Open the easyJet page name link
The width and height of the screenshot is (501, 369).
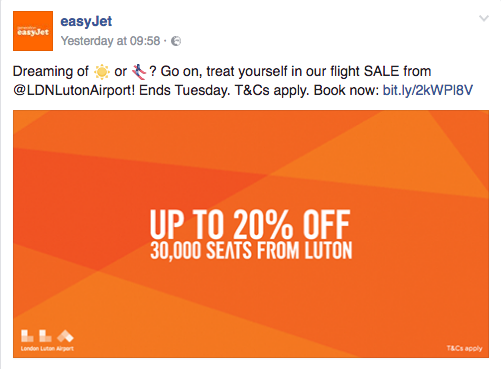pos(86,21)
